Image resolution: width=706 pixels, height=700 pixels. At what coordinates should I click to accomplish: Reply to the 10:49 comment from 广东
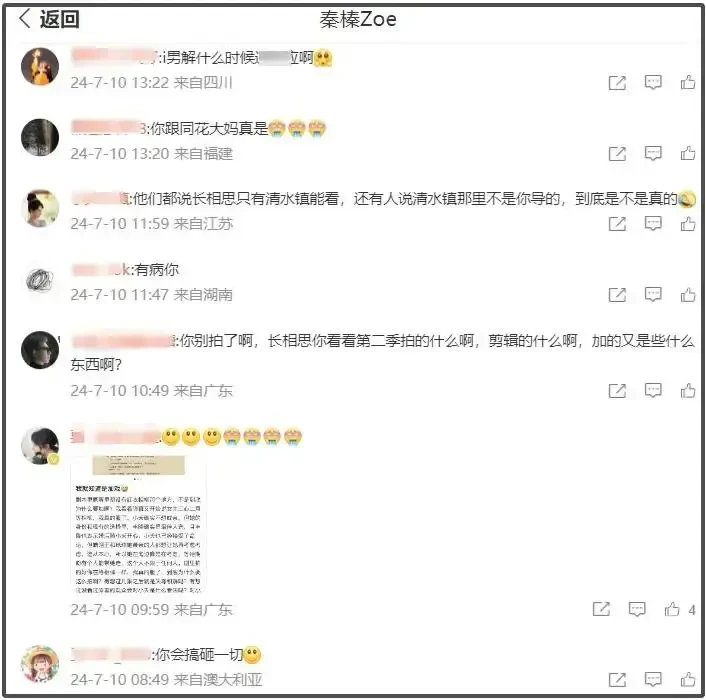point(653,391)
